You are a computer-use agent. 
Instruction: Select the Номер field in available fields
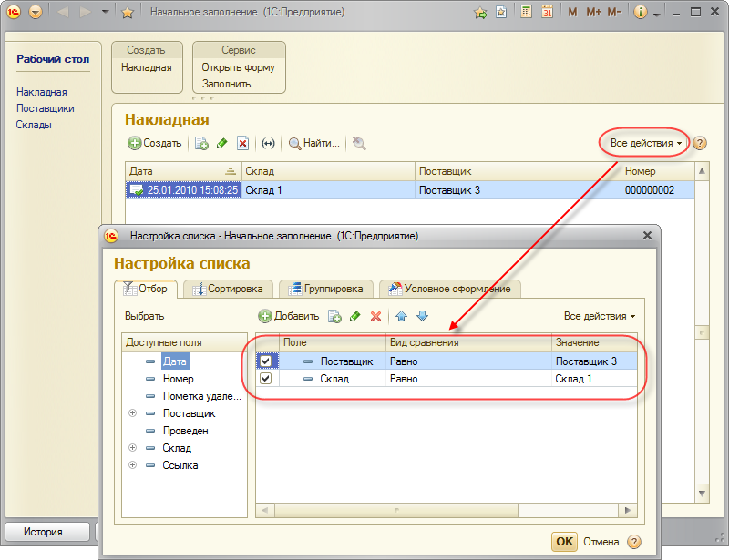pos(178,379)
